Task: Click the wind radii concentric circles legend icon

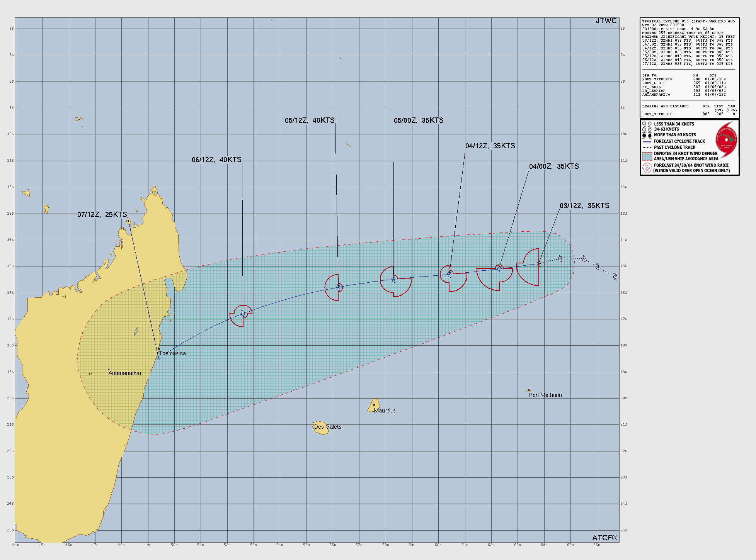Action: pyautogui.click(x=647, y=168)
